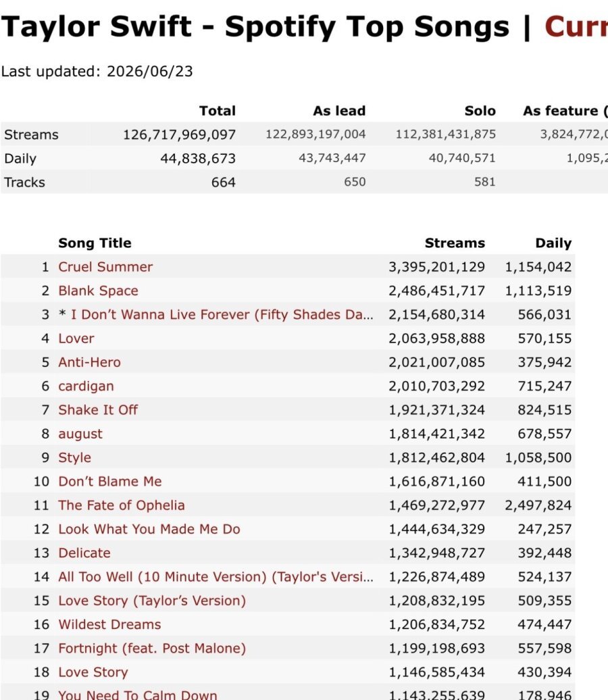The height and width of the screenshot is (700, 608).
Task: Click The Fate of Ophelia link
Action: tap(122, 505)
